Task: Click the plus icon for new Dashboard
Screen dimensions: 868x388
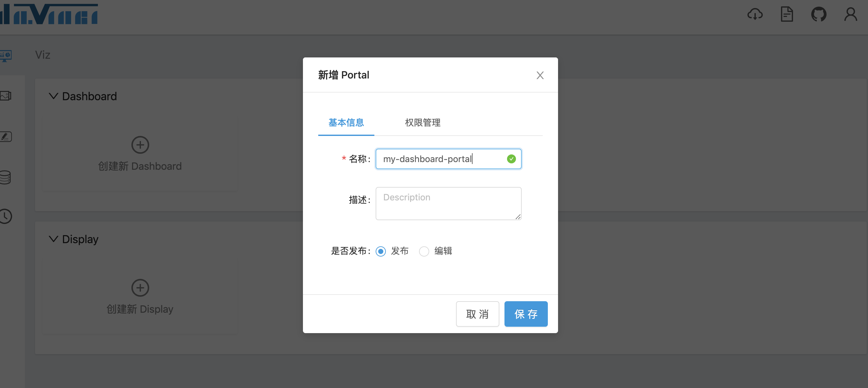Action: (140, 145)
